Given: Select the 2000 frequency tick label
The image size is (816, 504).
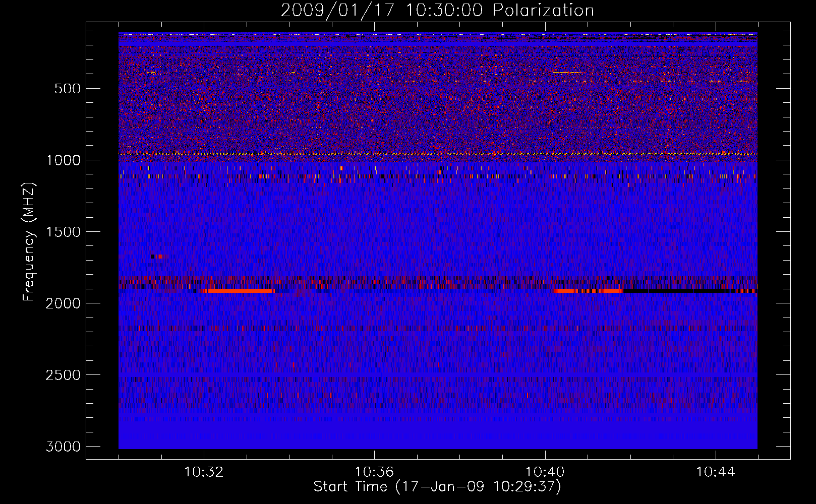Looking at the screenshot, I should pos(63,303).
